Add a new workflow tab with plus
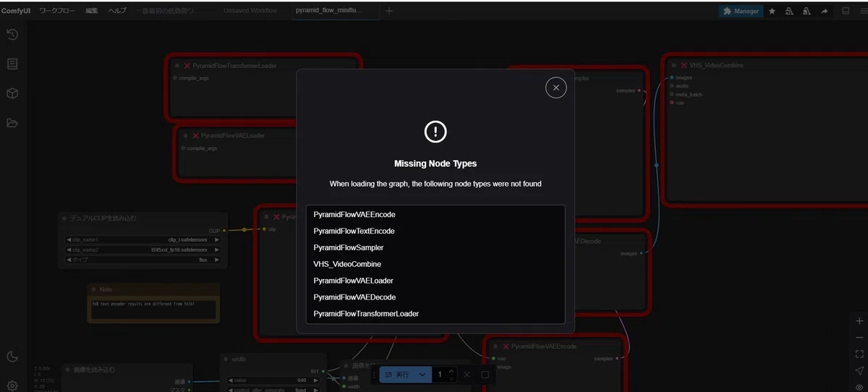This screenshot has width=868, height=392. click(x=389, y=11)
